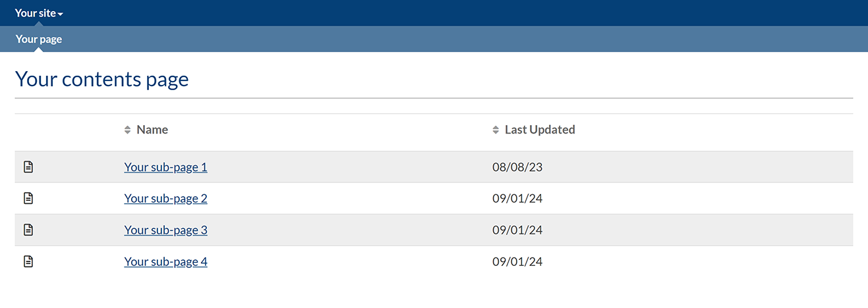Click the sort arrows icon beside Name

coord(128,130)
